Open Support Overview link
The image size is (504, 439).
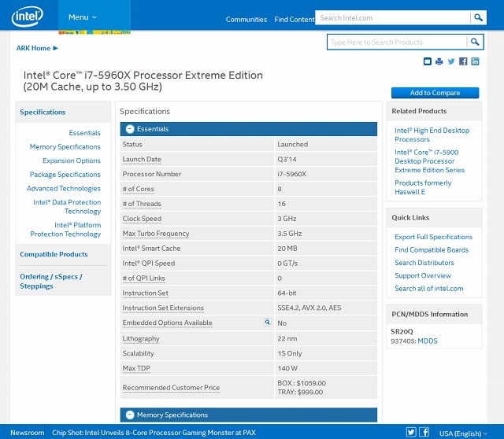(423, 275)
